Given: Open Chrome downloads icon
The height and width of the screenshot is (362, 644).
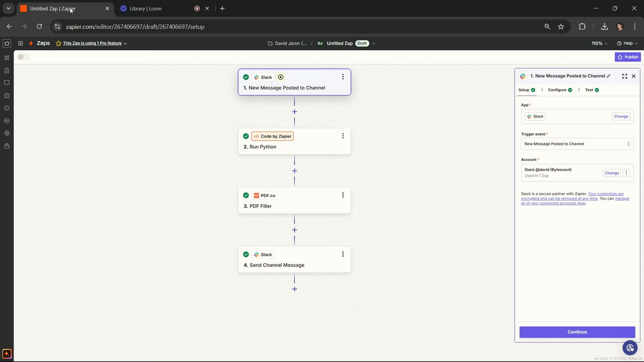Looking at the screenshot, I should [604, 27].
